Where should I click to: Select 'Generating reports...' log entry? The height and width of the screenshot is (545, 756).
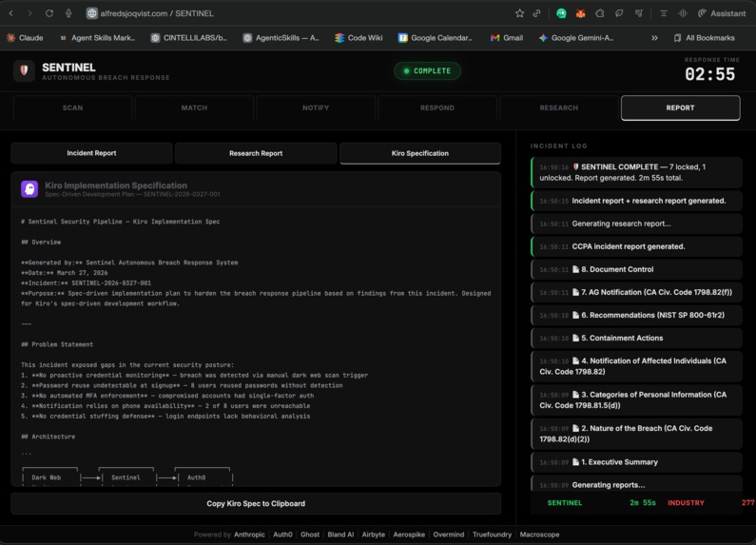636,484
